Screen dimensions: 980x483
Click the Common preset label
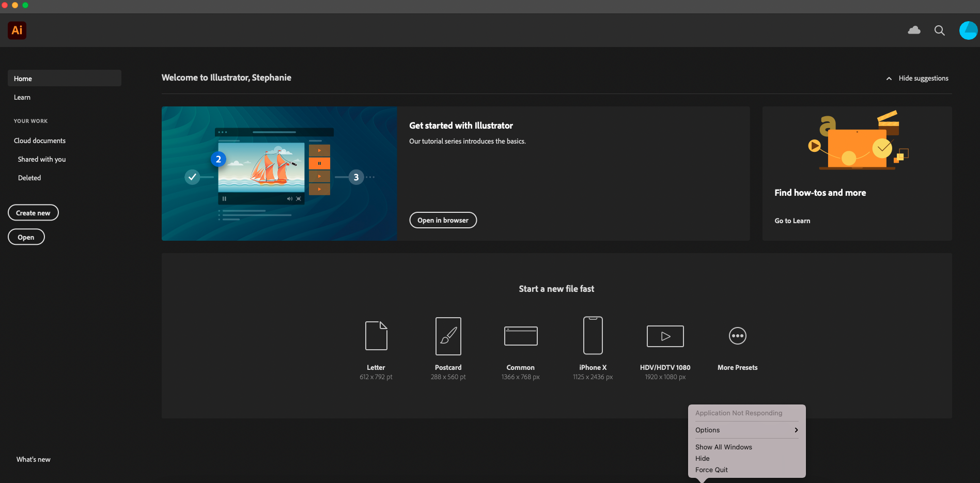click(521, 367)
